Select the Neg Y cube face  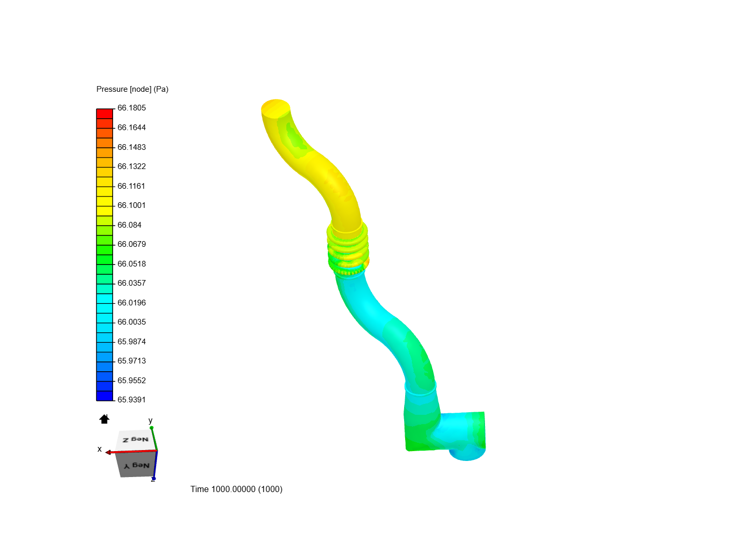(137, 465)
